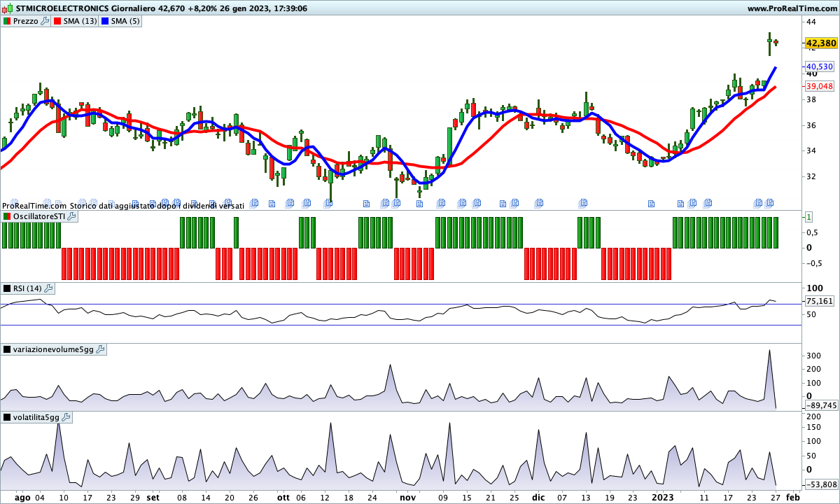Click the 300 label on volume variation scale
840x504 pixels.
[813, 356]
